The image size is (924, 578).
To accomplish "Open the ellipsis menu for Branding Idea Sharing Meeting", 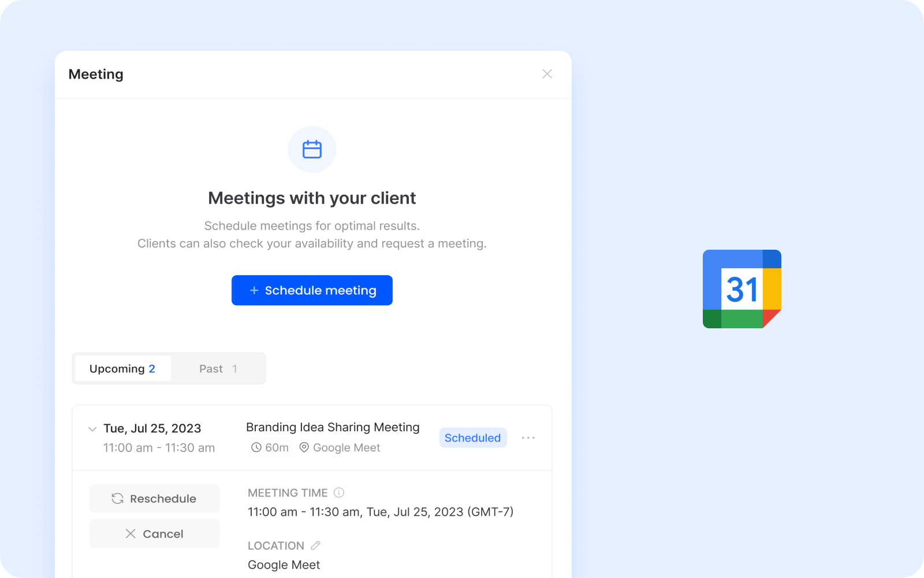I will 528,438.
